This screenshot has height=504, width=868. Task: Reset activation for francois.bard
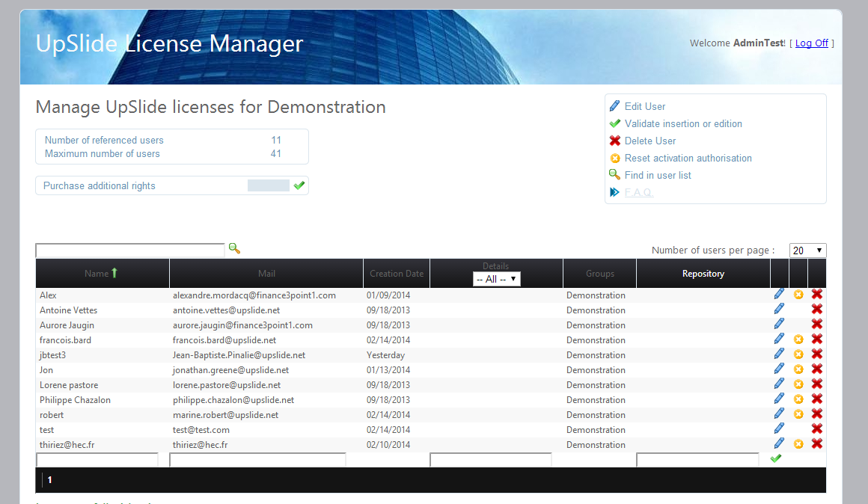tap(798, 339)
